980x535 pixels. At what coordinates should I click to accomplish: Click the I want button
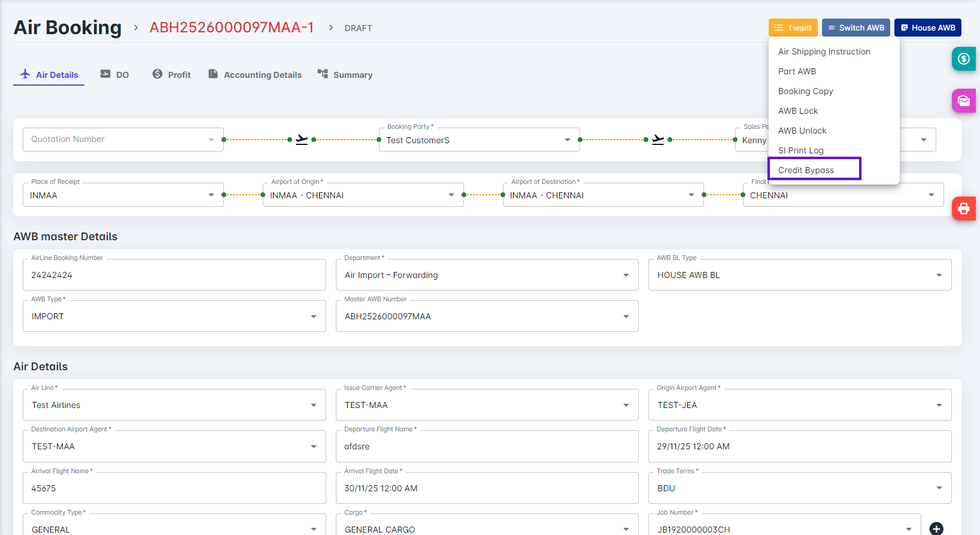[x=793, y=28]
